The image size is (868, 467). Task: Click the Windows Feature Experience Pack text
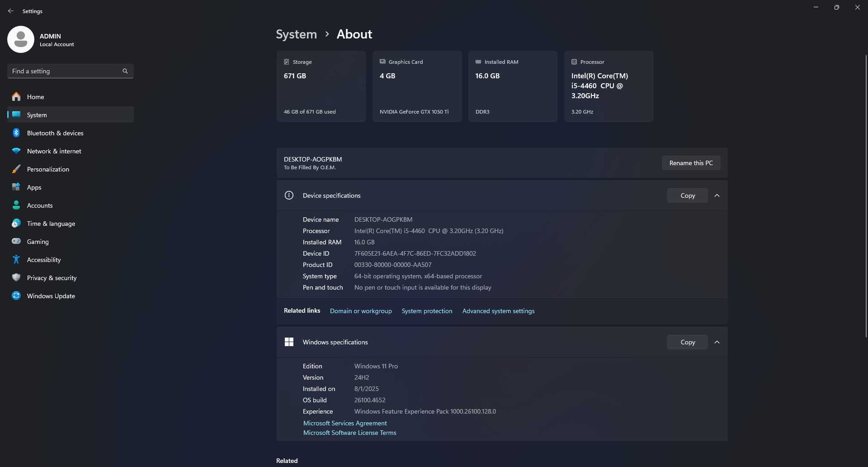point(425,411)
